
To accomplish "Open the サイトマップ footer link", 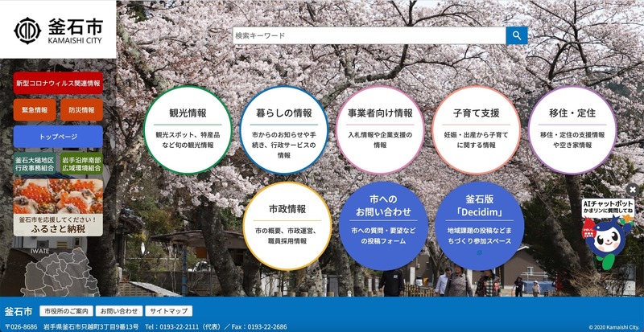I will point(169,311).
